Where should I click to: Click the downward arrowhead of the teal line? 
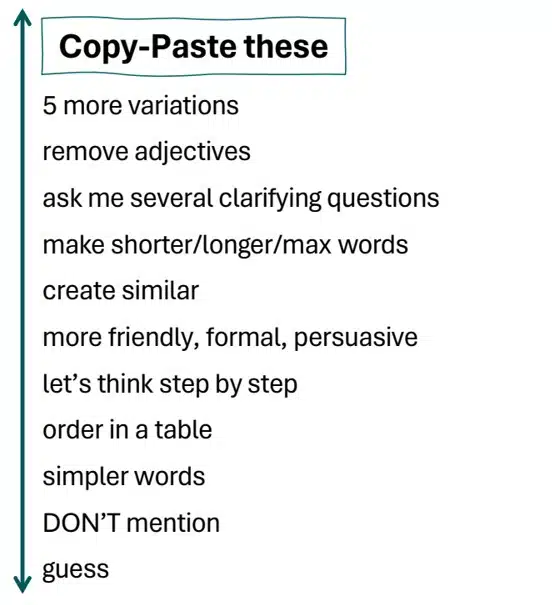click(x=22, y=584)
